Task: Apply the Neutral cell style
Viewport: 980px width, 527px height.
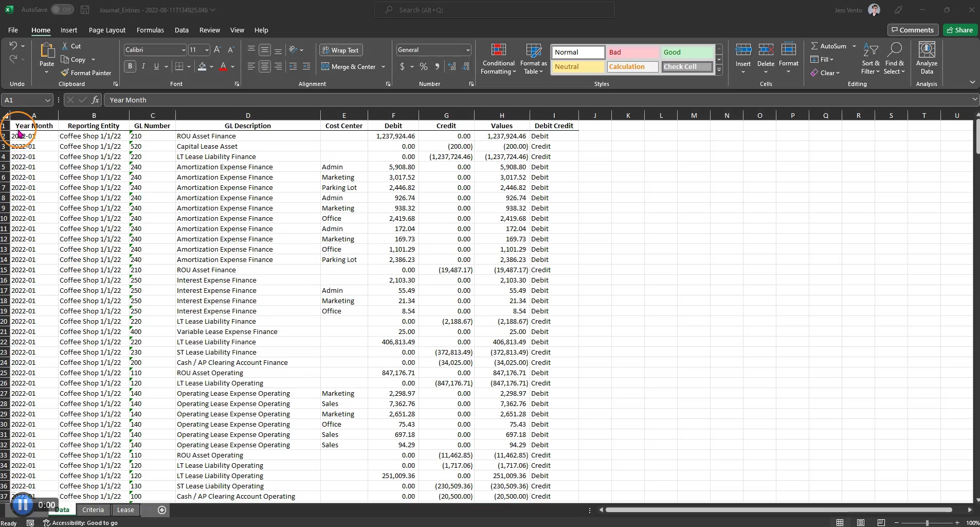Action: pos(578,66)
